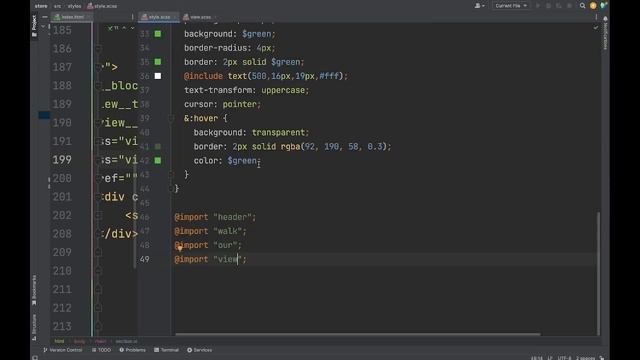
Task: Click the collapse minus icon in left panel
Action: 45,17
